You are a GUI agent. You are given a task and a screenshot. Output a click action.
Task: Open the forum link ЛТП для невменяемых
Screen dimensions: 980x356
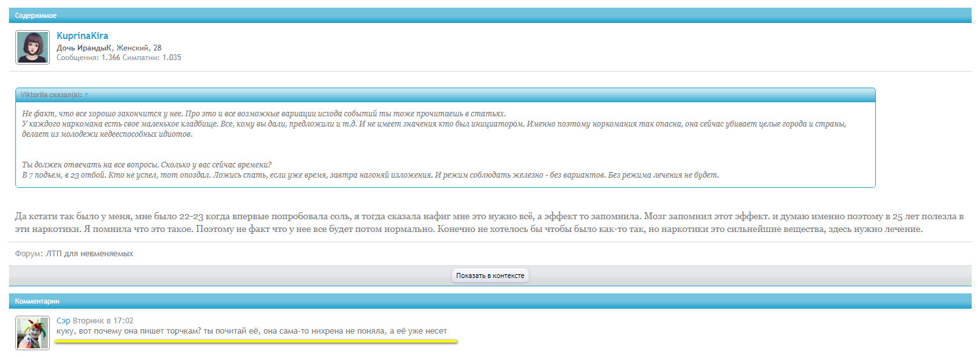click(88, 254)
